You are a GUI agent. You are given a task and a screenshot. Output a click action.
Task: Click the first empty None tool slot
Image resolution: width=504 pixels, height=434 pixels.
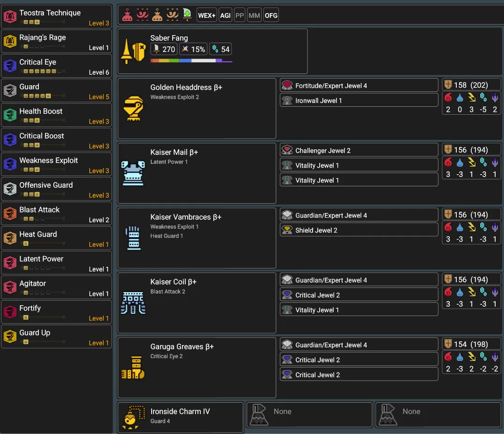[x=309, y=414]
